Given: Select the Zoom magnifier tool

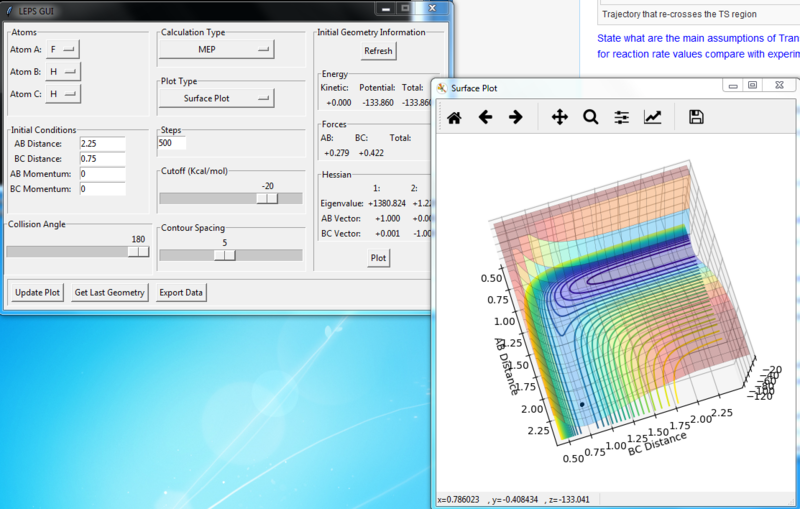Looking at the screenshot, I should point(591,117).
